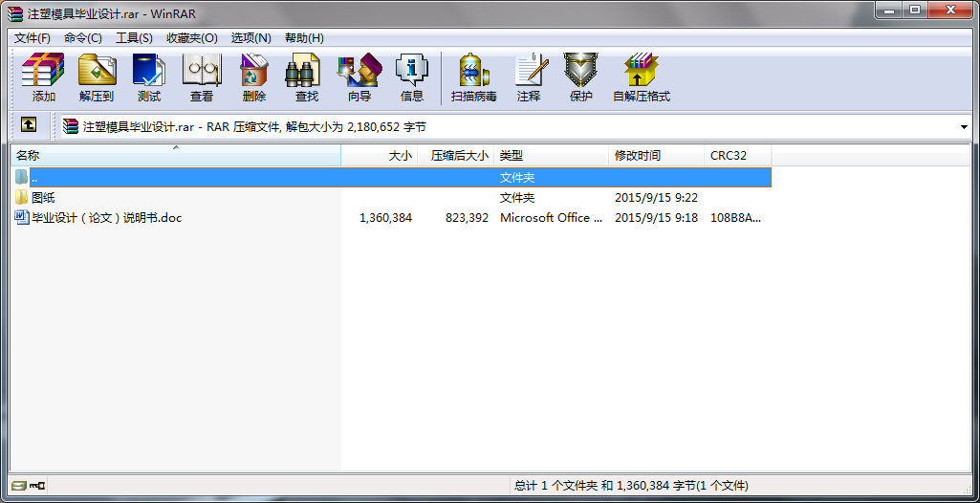Click the drive icon in the status bar

(x=19, y=486)
